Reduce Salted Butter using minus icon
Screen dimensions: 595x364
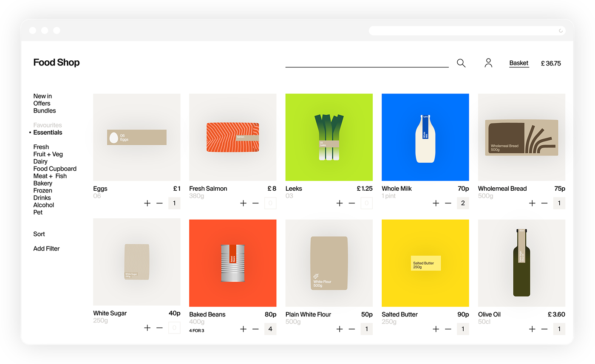[x=448, y=329]
